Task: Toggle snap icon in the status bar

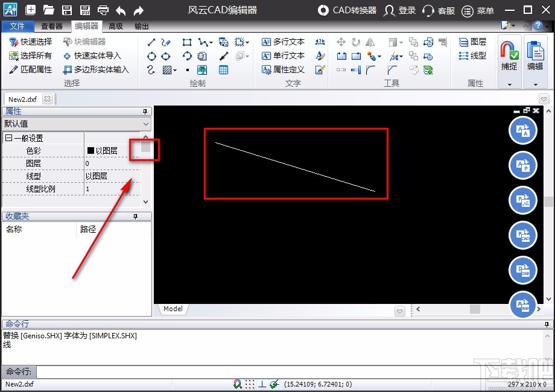Action: coord(238,384)
